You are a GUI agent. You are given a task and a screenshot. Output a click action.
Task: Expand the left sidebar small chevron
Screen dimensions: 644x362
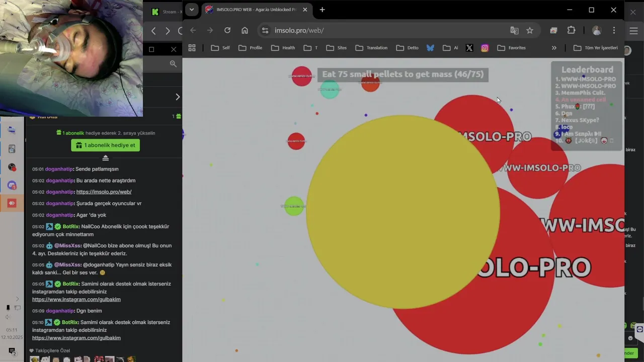point(17,299)
